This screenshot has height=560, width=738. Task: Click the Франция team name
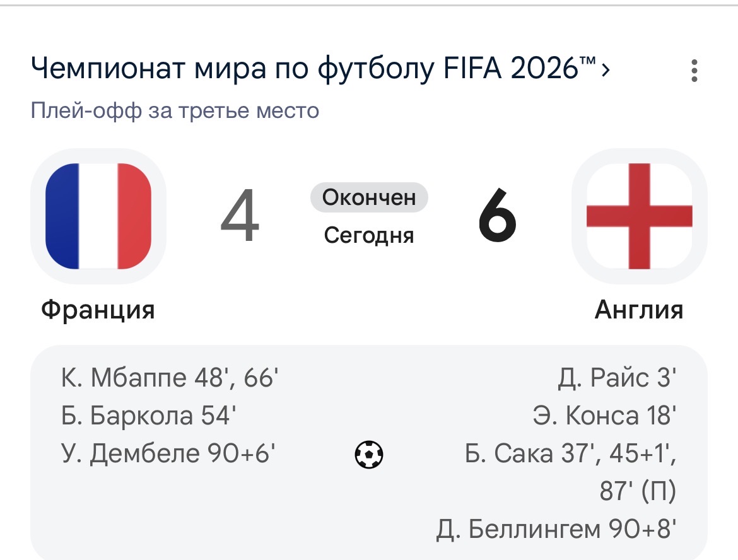[x=98, y=310]
